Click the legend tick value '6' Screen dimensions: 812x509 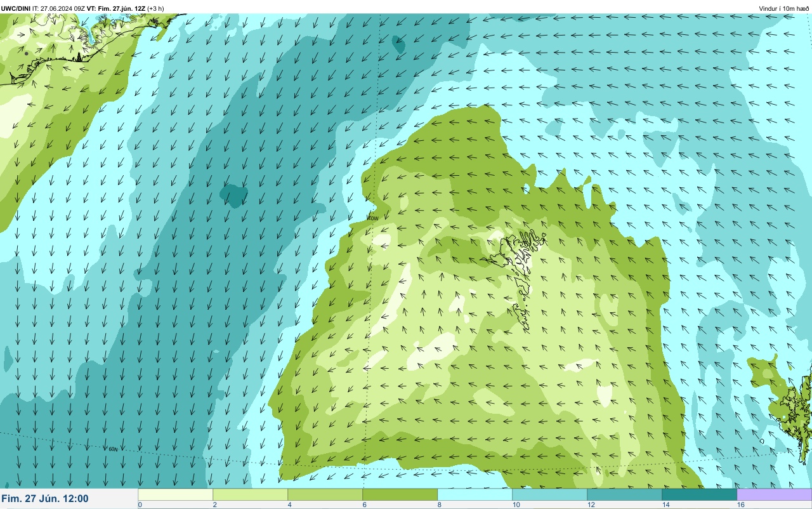point(364,505)
